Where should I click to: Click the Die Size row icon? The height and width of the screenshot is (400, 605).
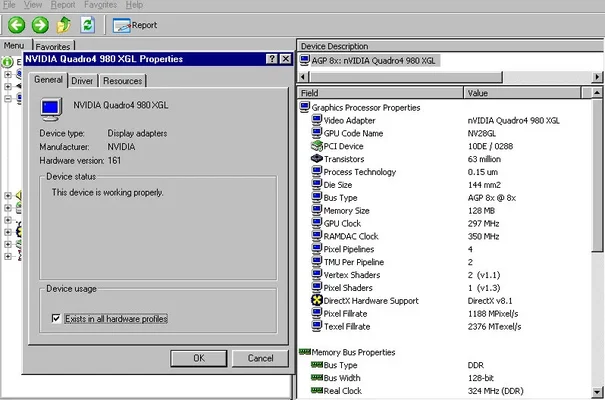click(317, 184)
